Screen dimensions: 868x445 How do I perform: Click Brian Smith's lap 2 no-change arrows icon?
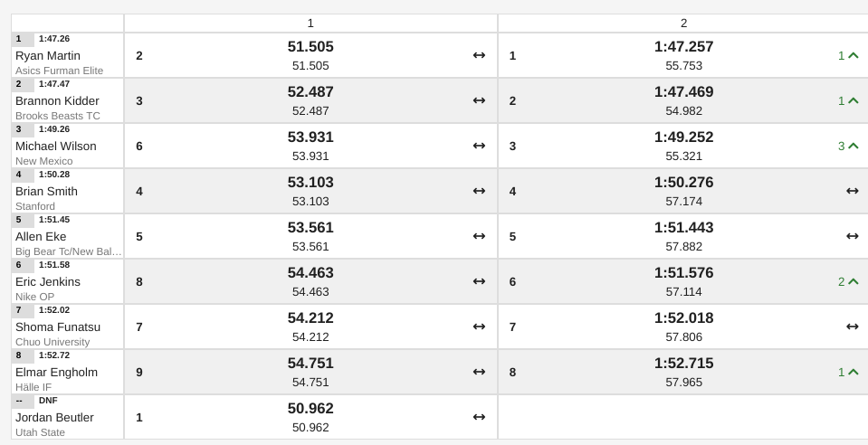coord(852,191)
